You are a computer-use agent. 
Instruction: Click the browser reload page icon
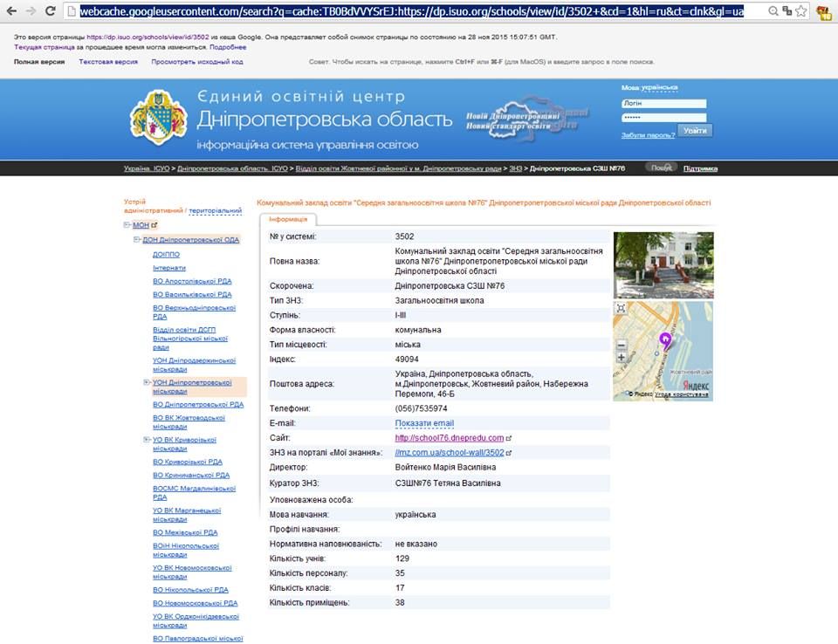[x=52, y=11]
